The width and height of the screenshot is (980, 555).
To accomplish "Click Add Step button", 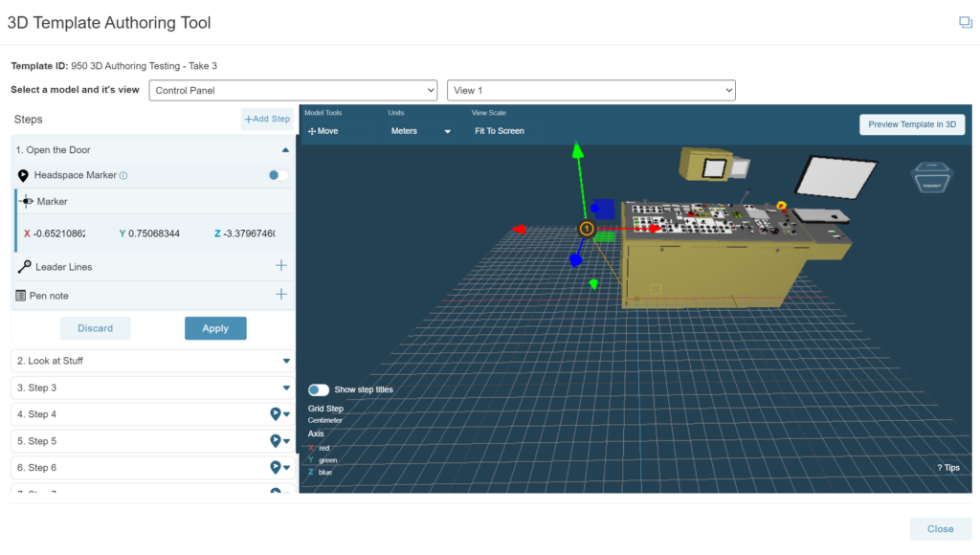I will (267, 119).
